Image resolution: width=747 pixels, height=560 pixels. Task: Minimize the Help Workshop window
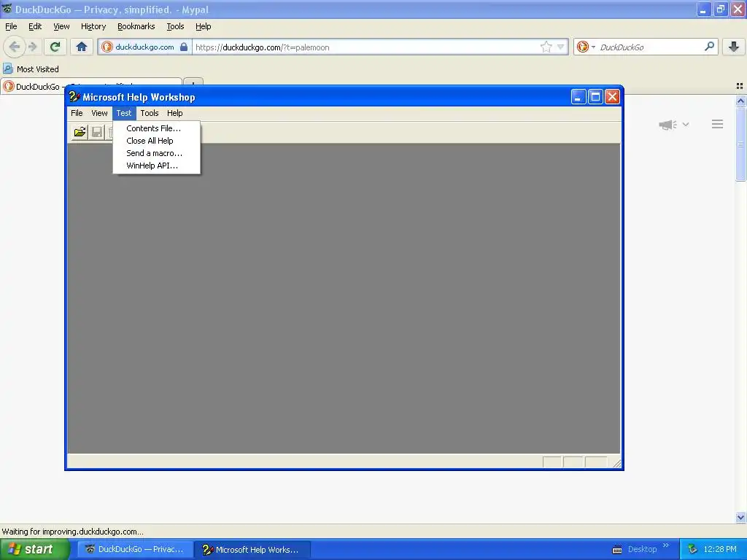578,97
